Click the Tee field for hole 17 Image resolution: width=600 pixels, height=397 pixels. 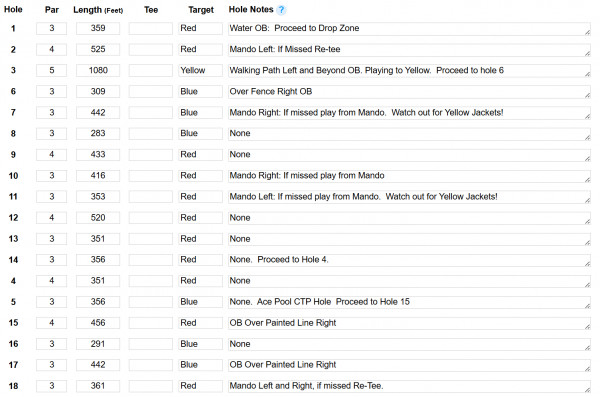(150, 365)
